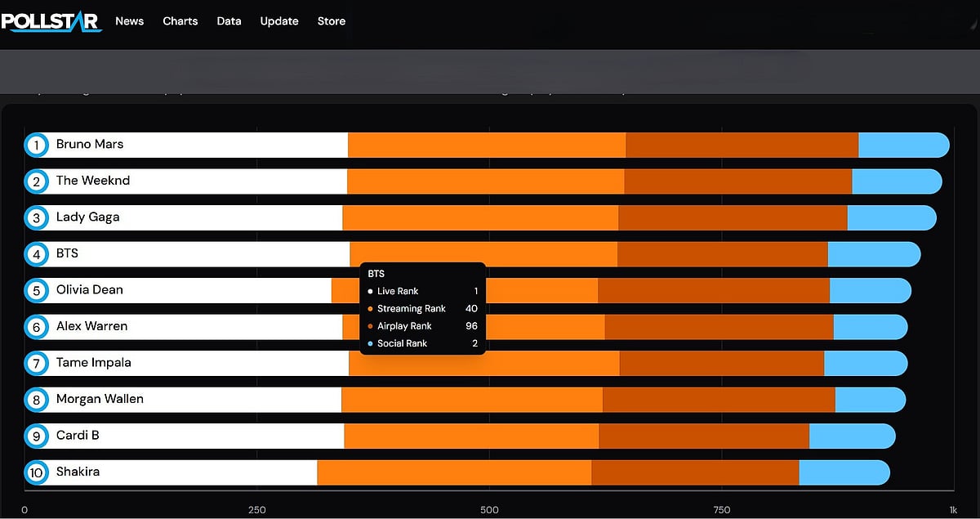Click rank 4 circle badge for BTS
Image resolution: width=980 pixels, height=519 pixels.
[x=36, y=254]
